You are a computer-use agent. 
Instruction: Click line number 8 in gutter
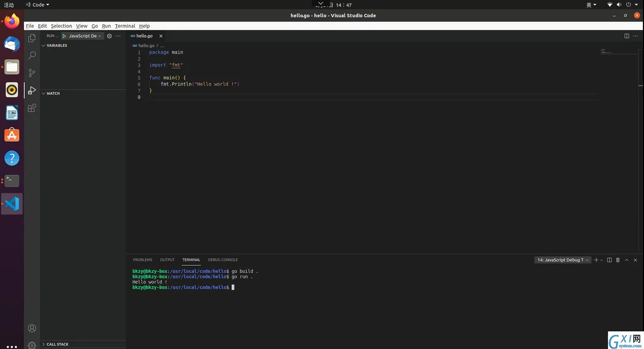click(139, 97)
